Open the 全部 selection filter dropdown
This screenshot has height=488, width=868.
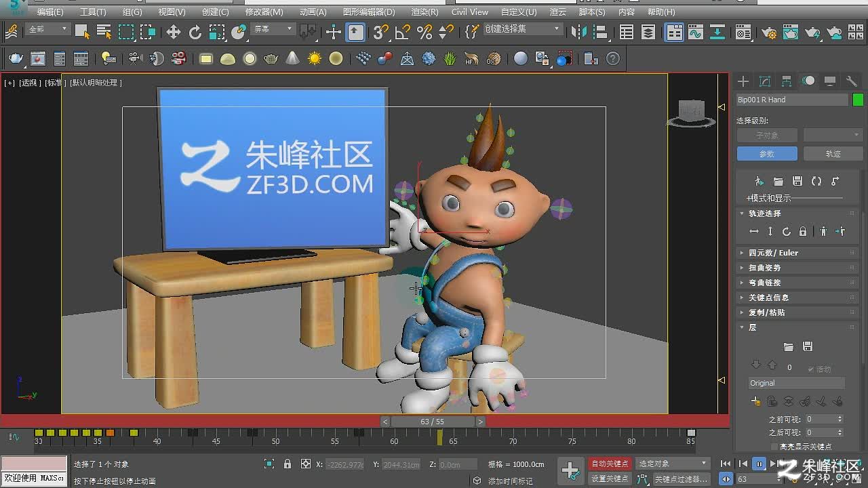pyautogui.click(x=47, y=29)
